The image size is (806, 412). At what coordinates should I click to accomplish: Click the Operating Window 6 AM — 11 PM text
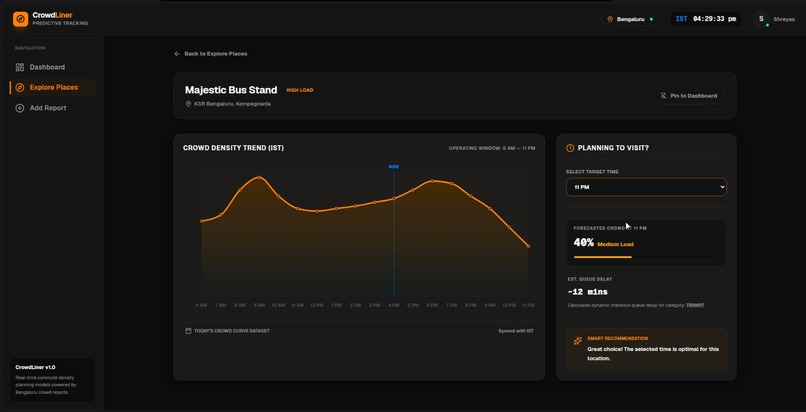[x=492, y=148]
